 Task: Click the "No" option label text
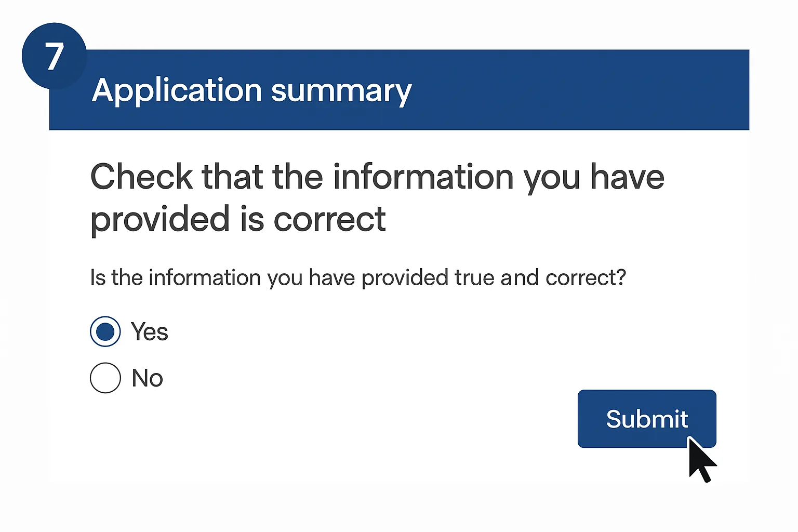tap(148, 378)
